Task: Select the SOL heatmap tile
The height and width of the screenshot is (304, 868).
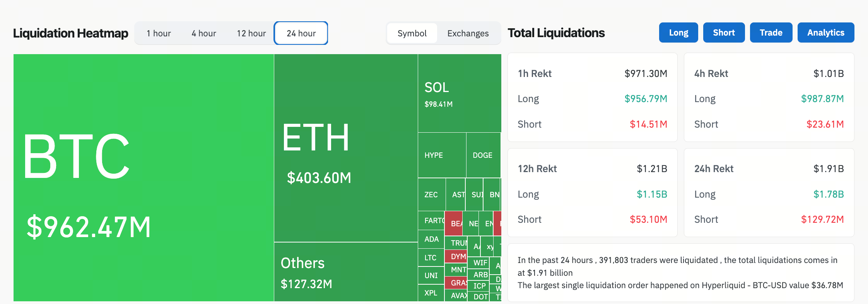Action: point(460,93)
